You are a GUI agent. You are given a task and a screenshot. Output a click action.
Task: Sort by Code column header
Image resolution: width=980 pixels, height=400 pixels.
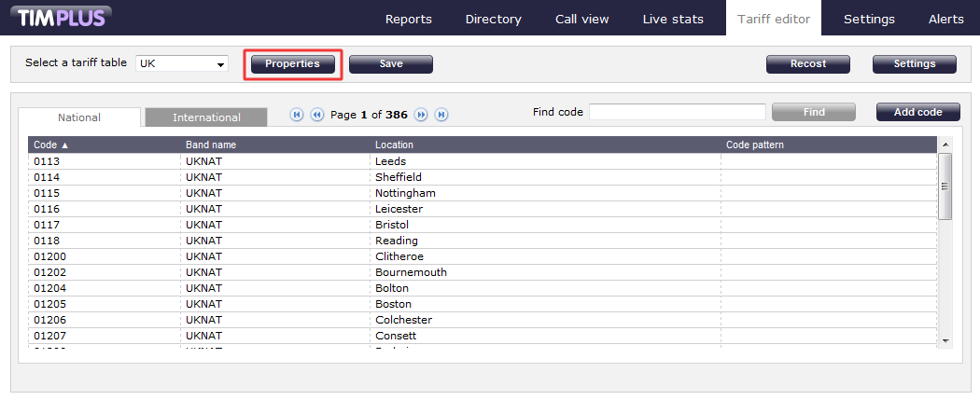click(x=50, y=145)
